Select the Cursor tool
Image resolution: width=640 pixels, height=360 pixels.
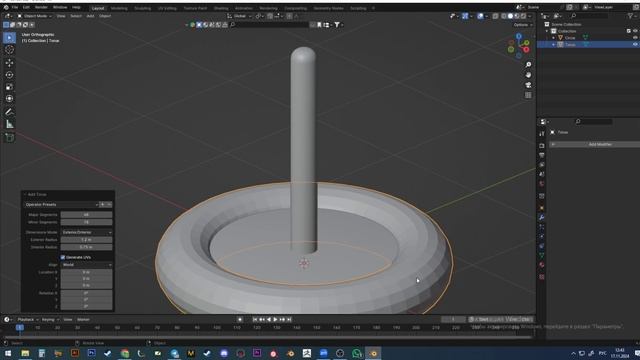click(x=9, y=50)
